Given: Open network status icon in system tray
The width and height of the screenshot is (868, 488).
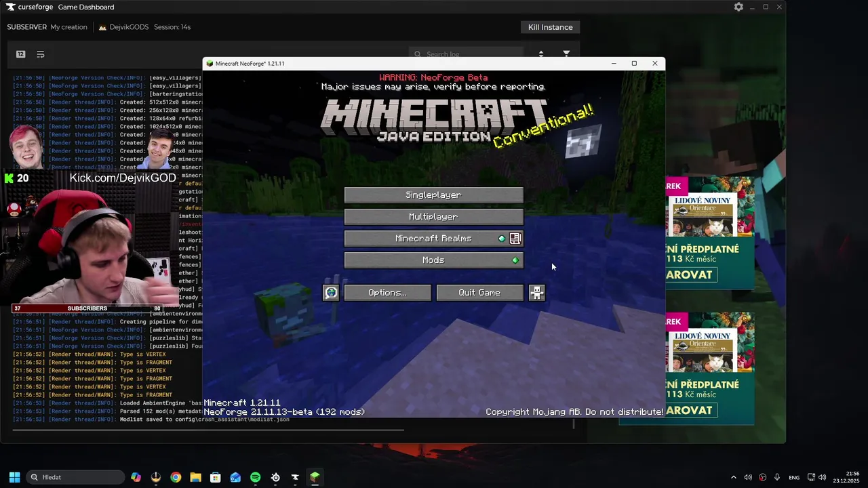Looking at the screenshot, I should [x=811, y=477].
